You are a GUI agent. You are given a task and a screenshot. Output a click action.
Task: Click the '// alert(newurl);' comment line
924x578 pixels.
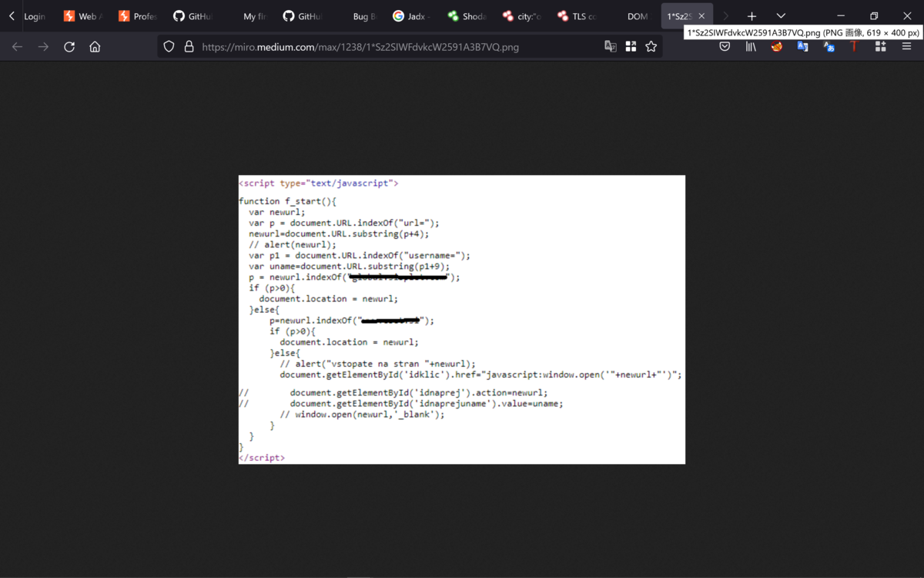pos(293,244)
